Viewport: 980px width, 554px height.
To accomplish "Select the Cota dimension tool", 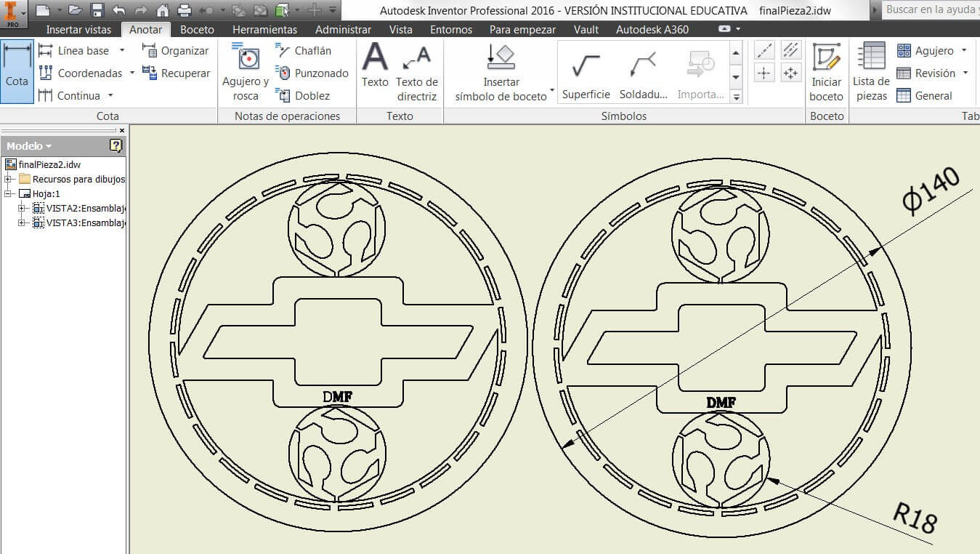I will 17,71.
